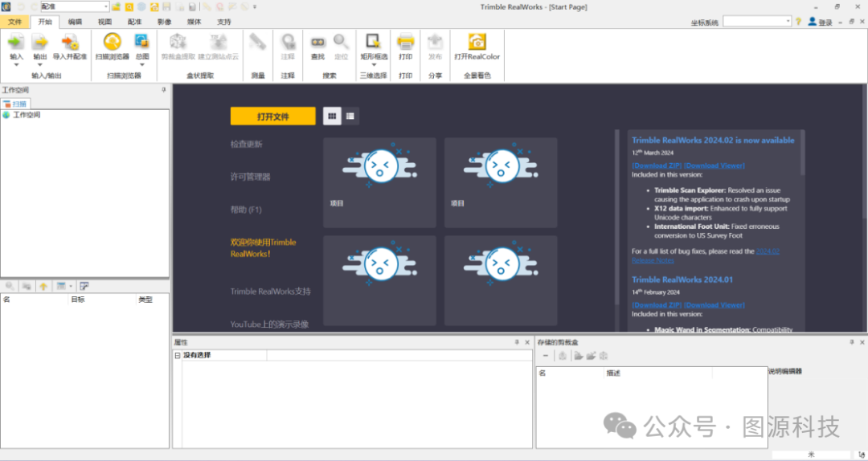Click the open folder icon in quick access toolbar
This screenshot has height=461, width=868.
coord(117,6)
